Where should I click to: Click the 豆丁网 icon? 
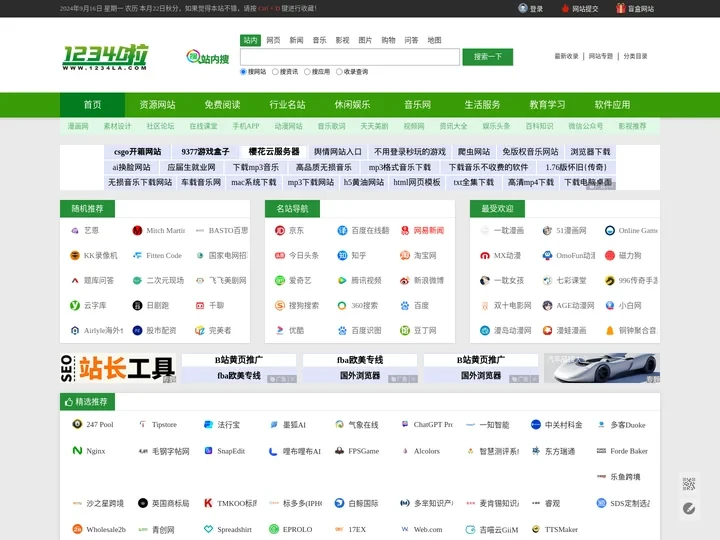point(405,330)
